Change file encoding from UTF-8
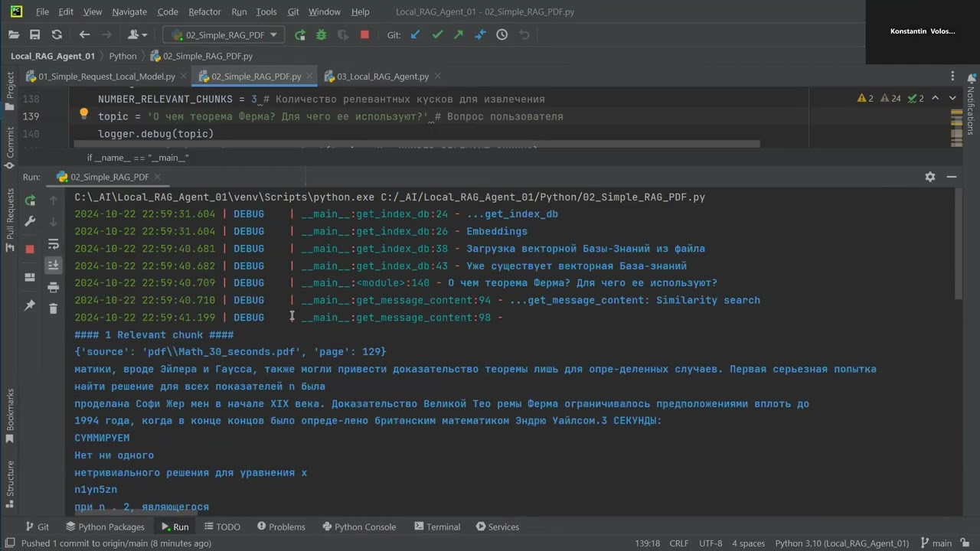The width and height of the screenshot is (980, 551). pyautogui.click(x=710, y=543)
